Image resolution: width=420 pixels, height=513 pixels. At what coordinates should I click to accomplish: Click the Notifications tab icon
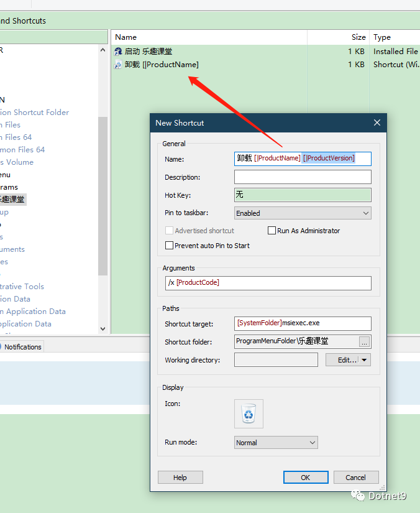tap(1, 347)
